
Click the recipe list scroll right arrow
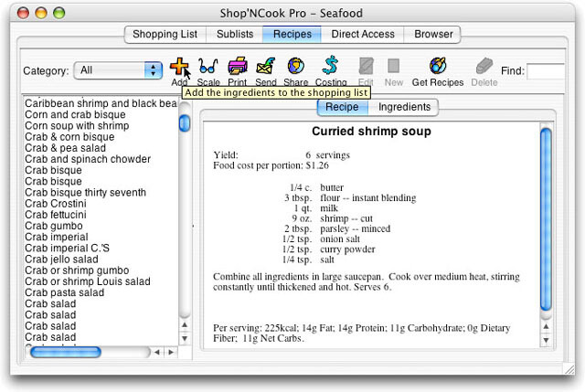(x=171, y=352)
